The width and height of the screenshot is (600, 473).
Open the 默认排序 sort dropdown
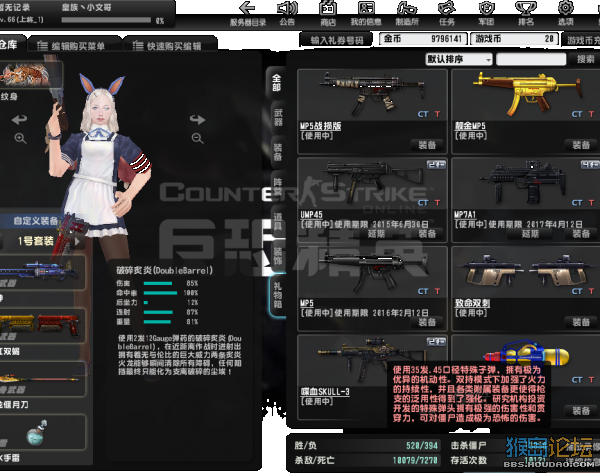tap(459, 59)
